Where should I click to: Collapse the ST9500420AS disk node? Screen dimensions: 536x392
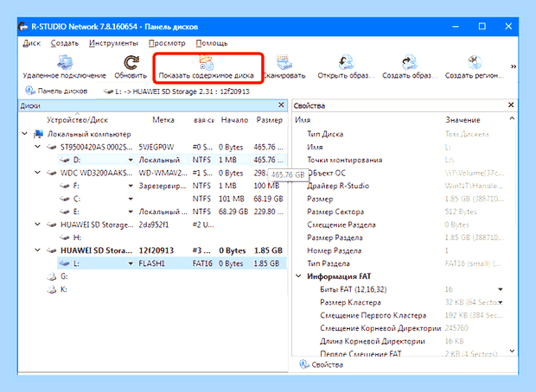click(37, 147)
